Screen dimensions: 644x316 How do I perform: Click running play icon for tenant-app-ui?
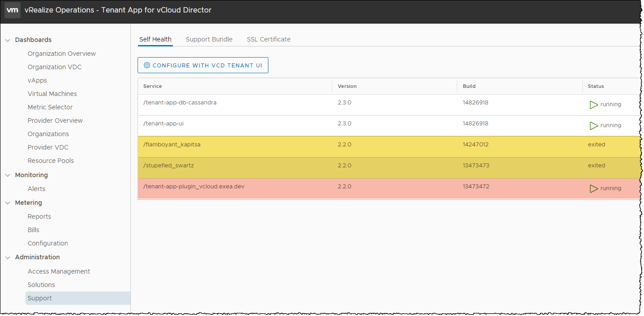[x=594, y=125]
